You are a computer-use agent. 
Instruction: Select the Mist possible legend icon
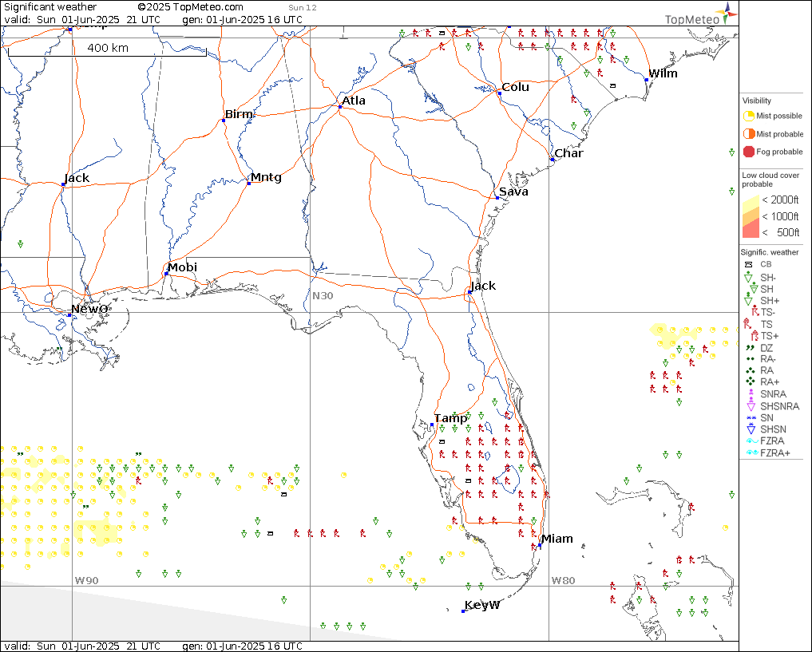(749, 116)
